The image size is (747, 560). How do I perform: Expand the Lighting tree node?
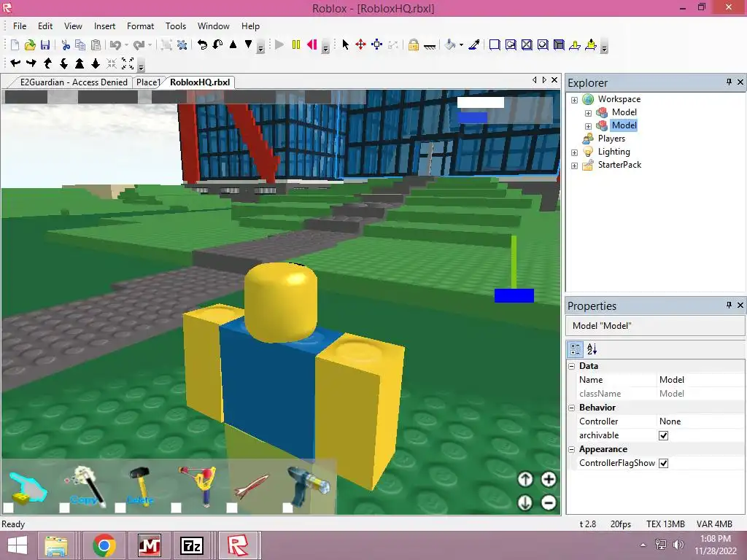(x=575, y=153)
